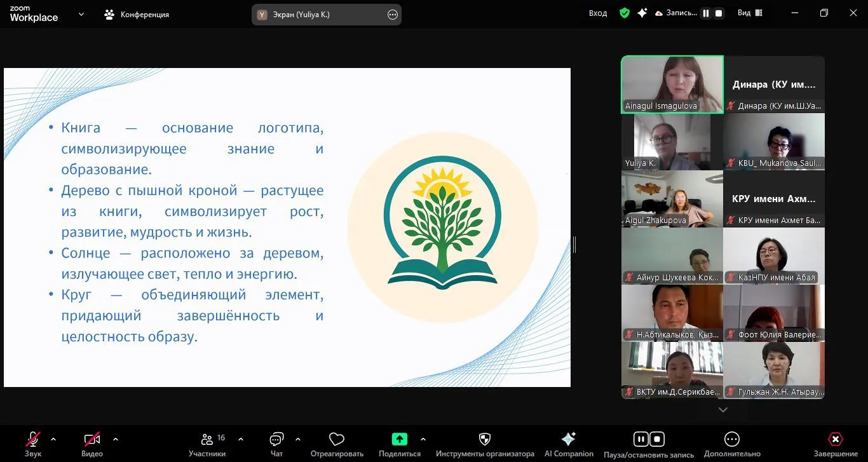868x462 pixels.
Task: Select the Конференция tab at top
Action: pos(137,14)
